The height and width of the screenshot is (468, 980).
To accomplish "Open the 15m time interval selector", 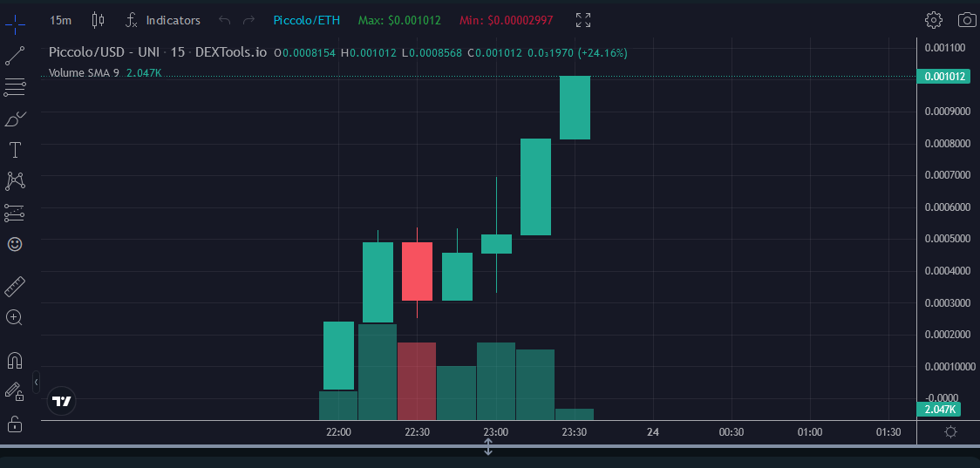I will (61, 21).
